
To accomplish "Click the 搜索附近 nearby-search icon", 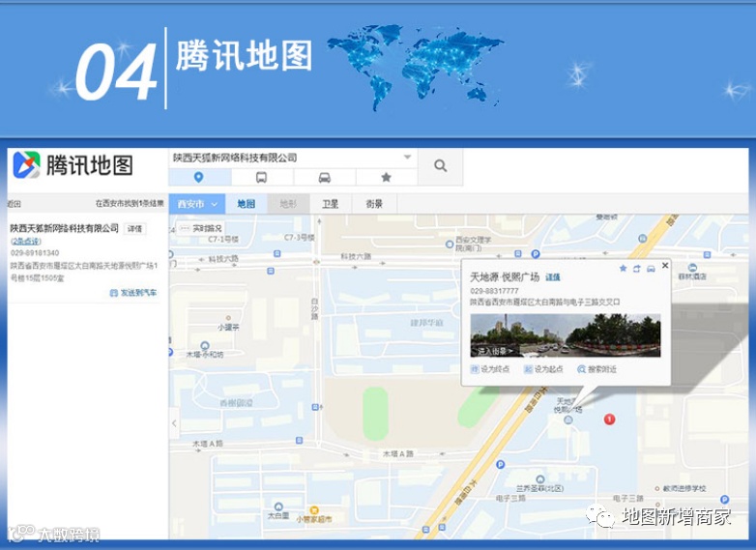I will [x=581, y=369].
